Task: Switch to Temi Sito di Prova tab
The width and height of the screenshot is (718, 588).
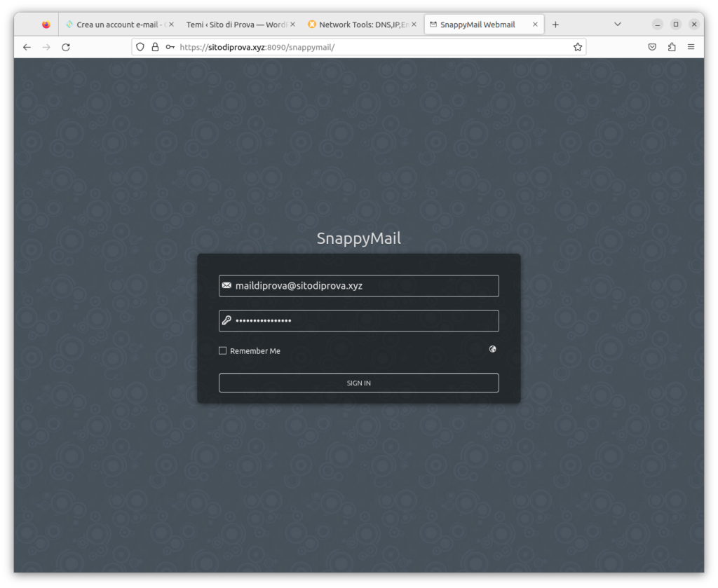Action: point(235,25)
